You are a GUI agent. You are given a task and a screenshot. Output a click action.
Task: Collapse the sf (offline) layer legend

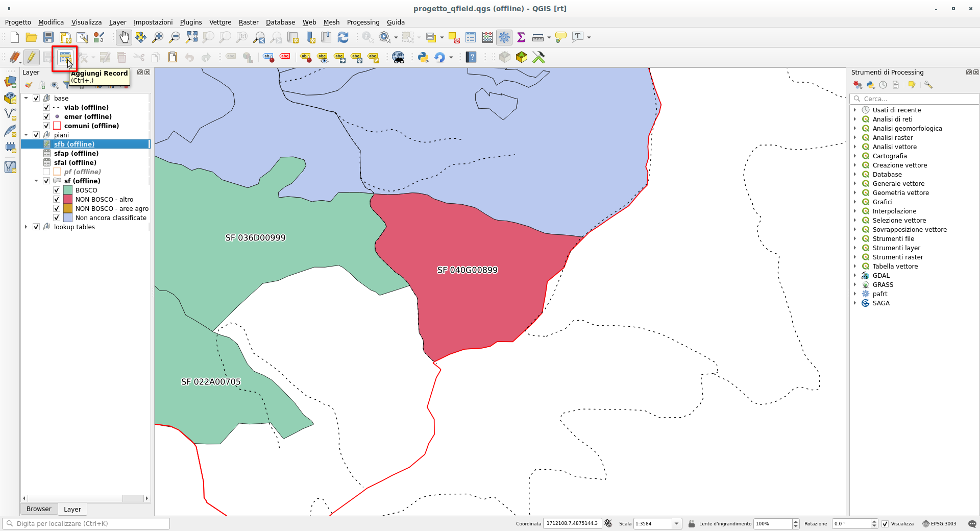pos(36,181)
